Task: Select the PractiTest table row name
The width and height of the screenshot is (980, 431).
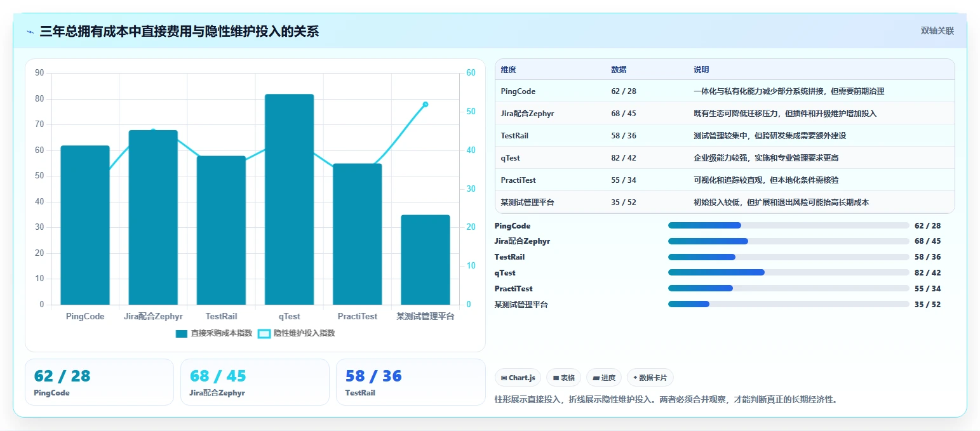Action: coord(517,180)
